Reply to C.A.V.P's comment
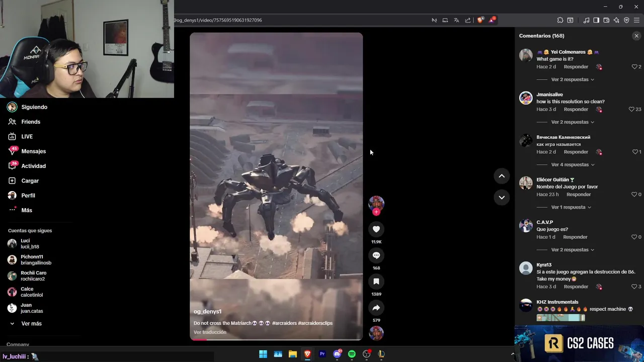 [x=575, y=237]
